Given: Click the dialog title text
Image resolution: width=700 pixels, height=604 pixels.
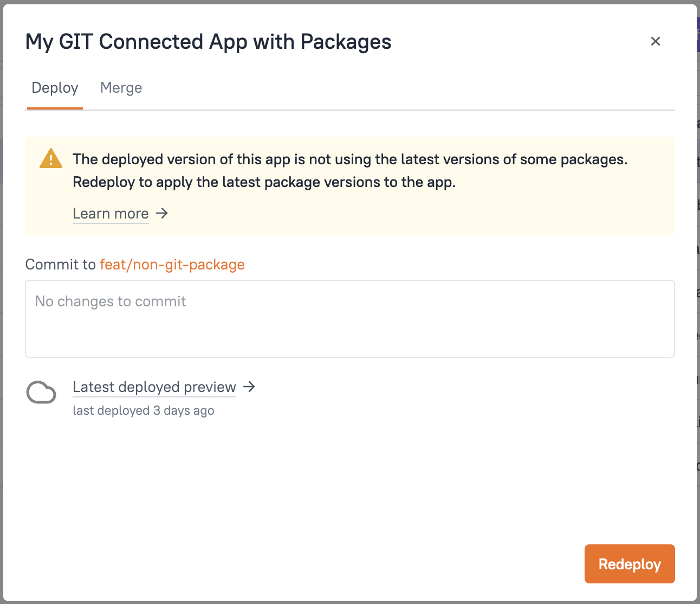Looking at the screenshot, I should pyautogui.click(x=208, y=41).
